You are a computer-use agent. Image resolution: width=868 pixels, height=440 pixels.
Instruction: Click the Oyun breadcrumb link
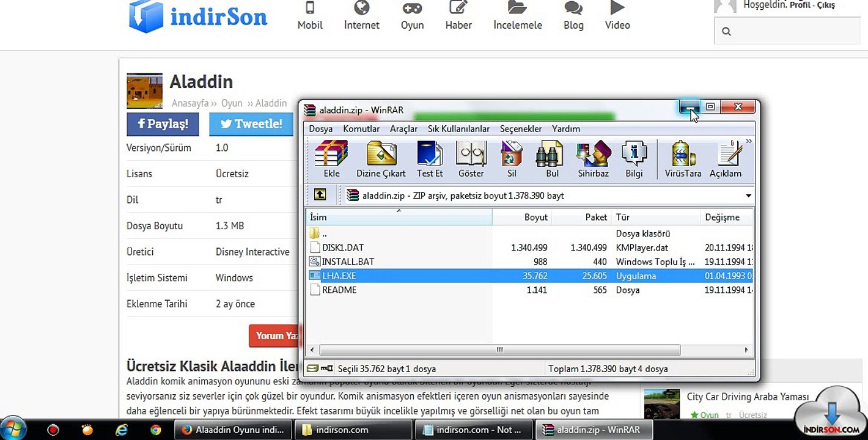[232, 103]
